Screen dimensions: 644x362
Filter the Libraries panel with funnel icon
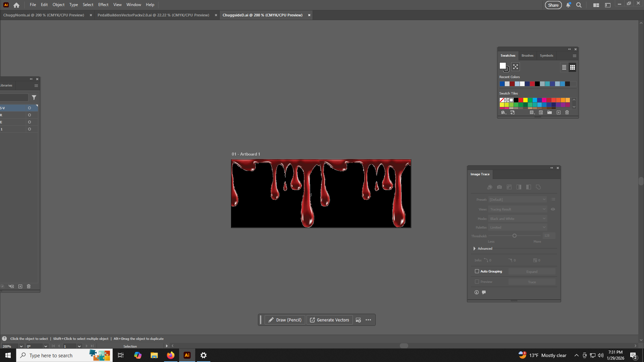tap(34, 98)
